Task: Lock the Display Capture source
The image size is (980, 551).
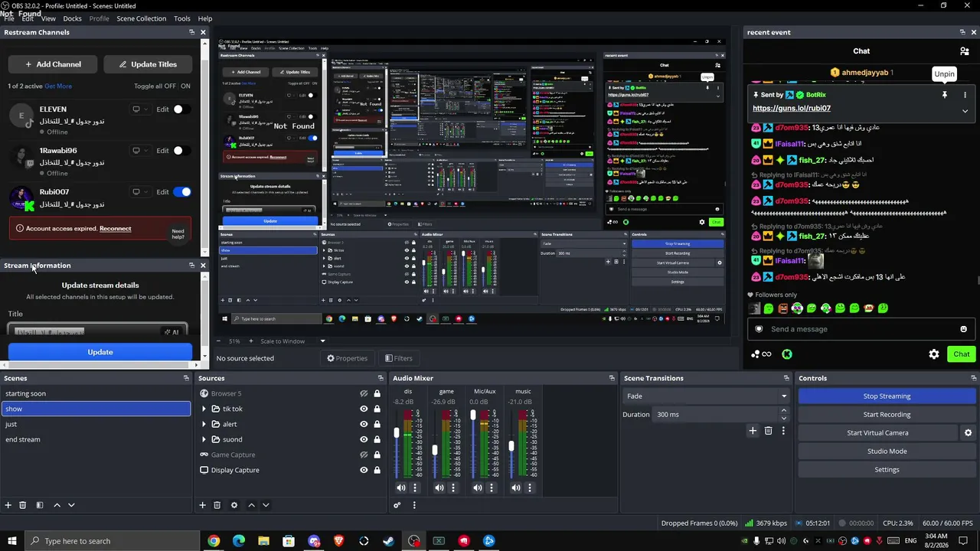Action: click(x=377, y=470)
